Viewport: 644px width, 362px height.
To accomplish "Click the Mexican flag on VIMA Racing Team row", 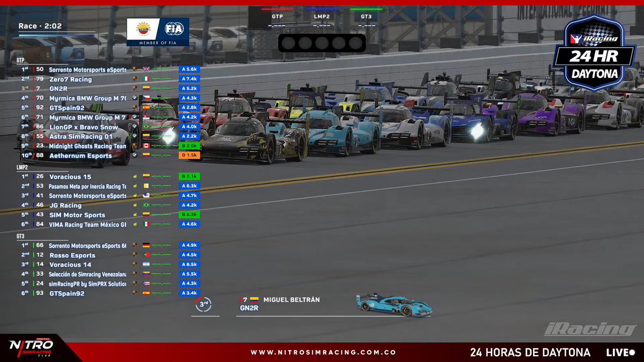I will [x=146, y=224].
